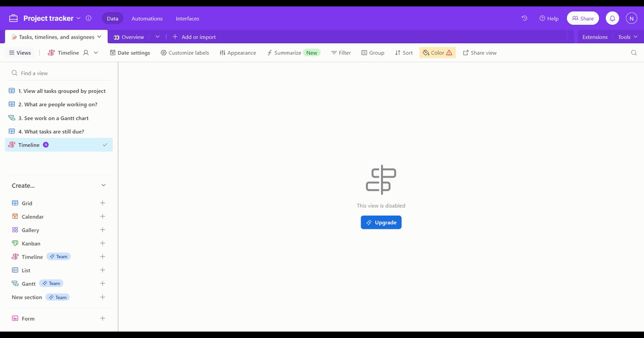Screen dimensions: 644x338
Task: Add a new Gallery view
Action: click(103, 230)
